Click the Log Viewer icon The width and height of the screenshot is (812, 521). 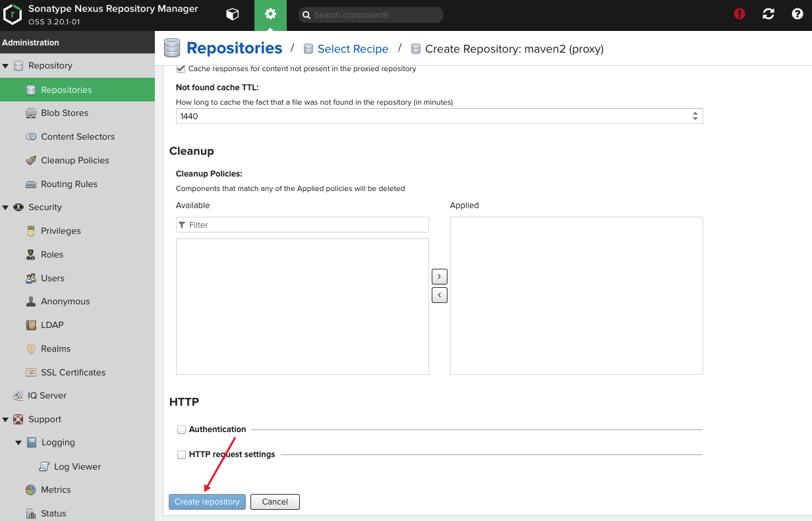tap(44, 467)
